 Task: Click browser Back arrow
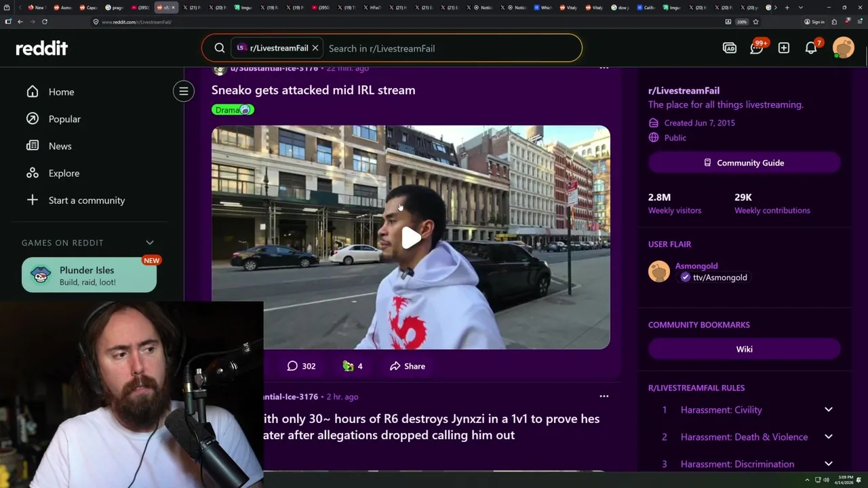20,22
